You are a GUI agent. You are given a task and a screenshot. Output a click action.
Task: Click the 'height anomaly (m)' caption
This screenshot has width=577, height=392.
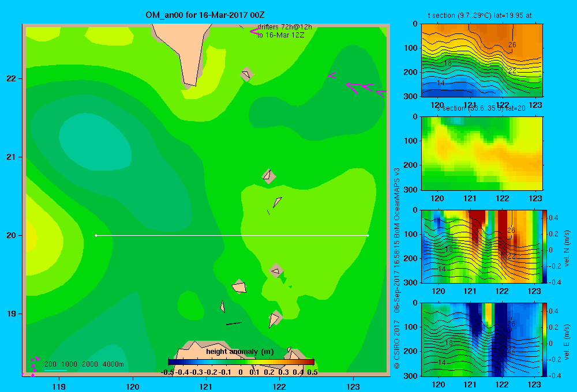pos(240,352)
